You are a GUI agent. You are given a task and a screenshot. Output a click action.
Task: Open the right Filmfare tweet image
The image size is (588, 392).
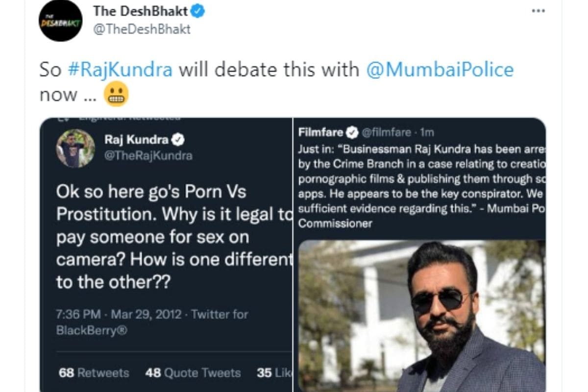point(420,255)
